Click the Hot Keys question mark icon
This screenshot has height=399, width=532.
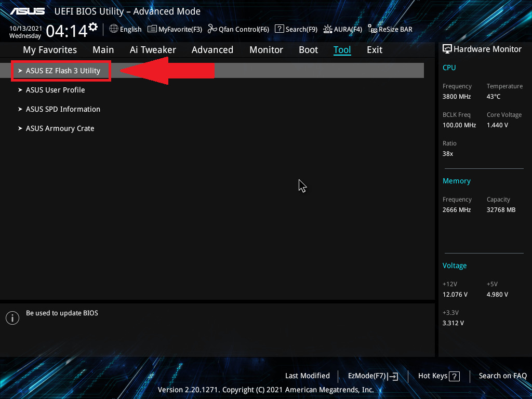(x=454, y=376)
